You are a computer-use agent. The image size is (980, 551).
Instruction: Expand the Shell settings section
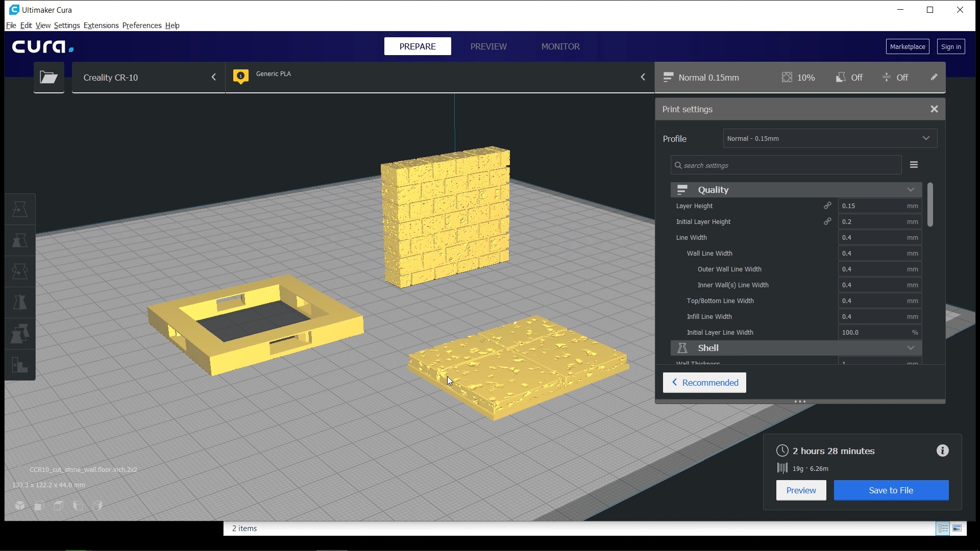(911, 348)
